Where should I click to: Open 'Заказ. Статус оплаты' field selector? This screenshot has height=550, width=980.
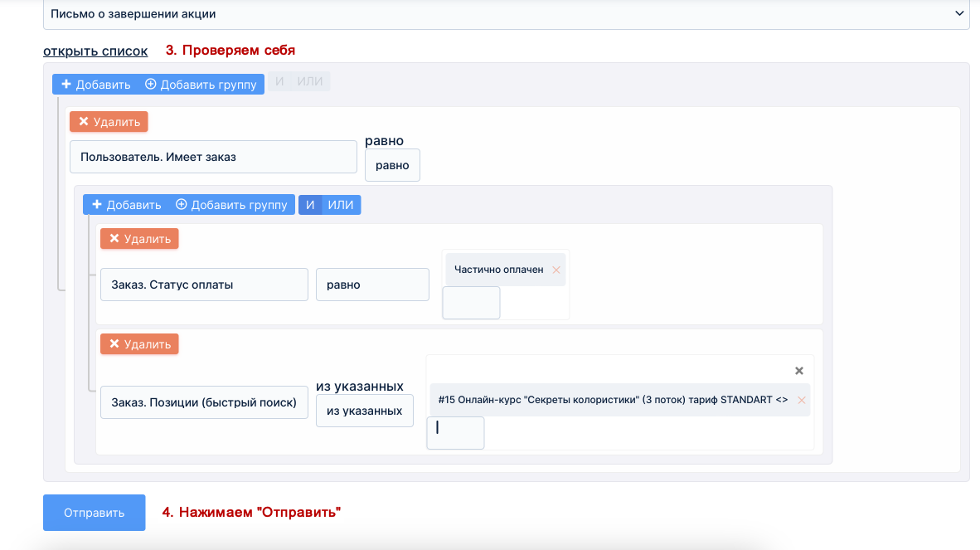pyautogui.click(x=204, y=285)
